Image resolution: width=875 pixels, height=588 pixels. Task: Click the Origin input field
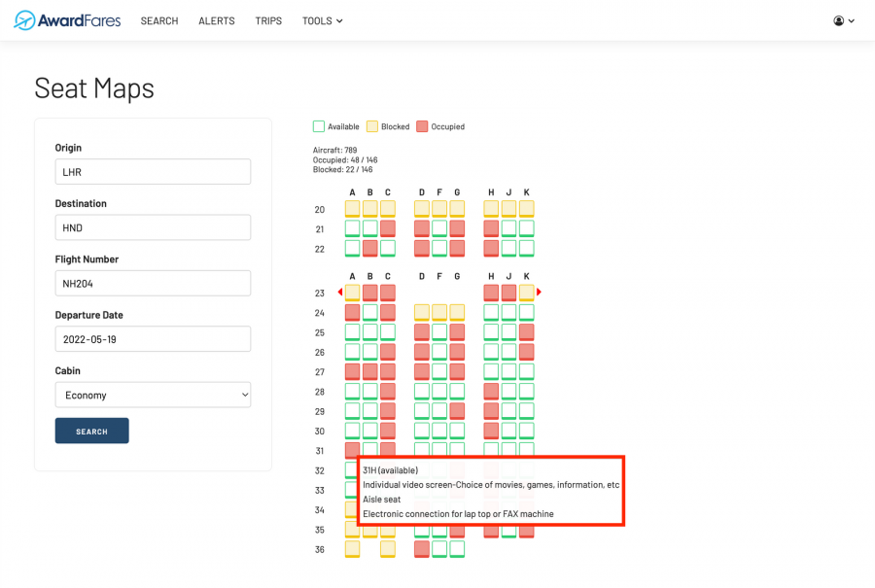(153, 172)
